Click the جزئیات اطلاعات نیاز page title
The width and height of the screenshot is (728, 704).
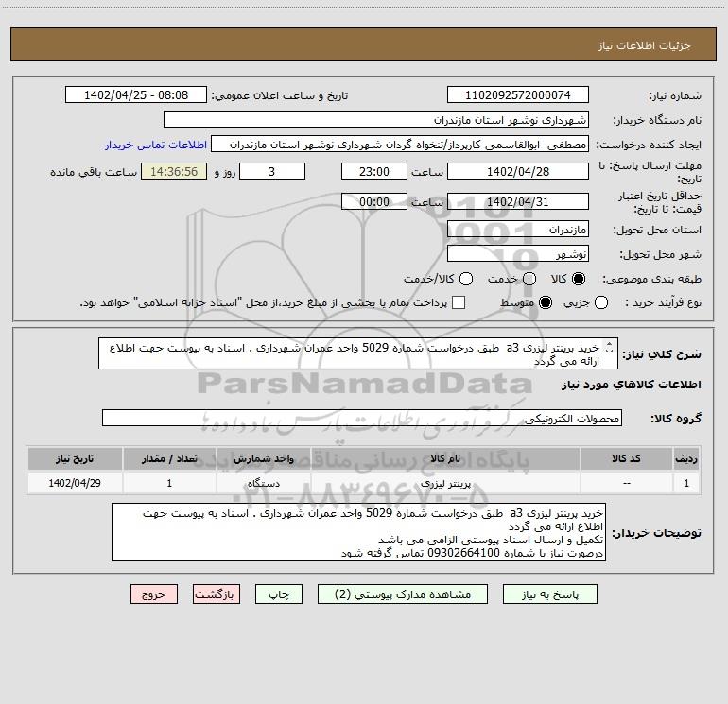pyautogui.click(x=644, y=45)
